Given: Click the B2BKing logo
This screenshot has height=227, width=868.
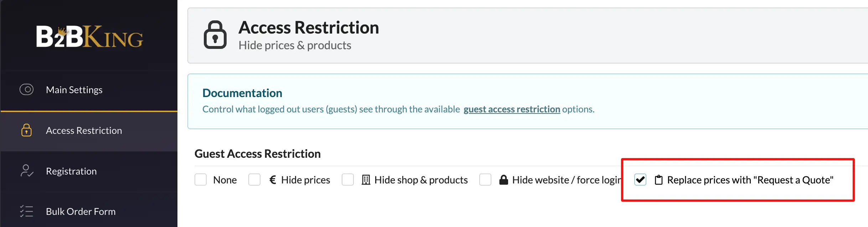Looking at the screenshot, I should pos(89,36).
